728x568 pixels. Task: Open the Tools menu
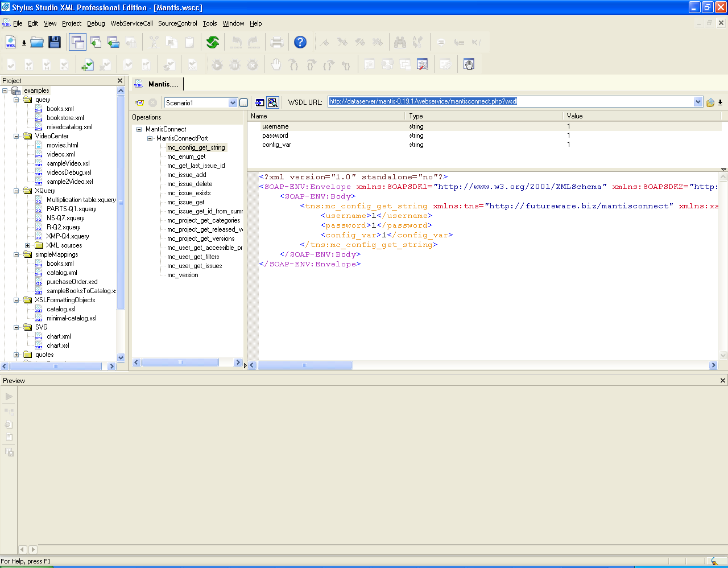click(210, 23)
